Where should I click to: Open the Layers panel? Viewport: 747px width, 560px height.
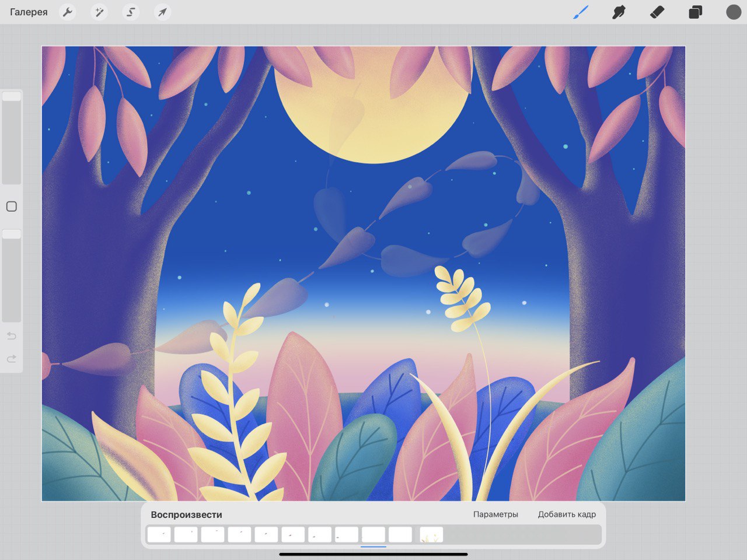point(695,12)
